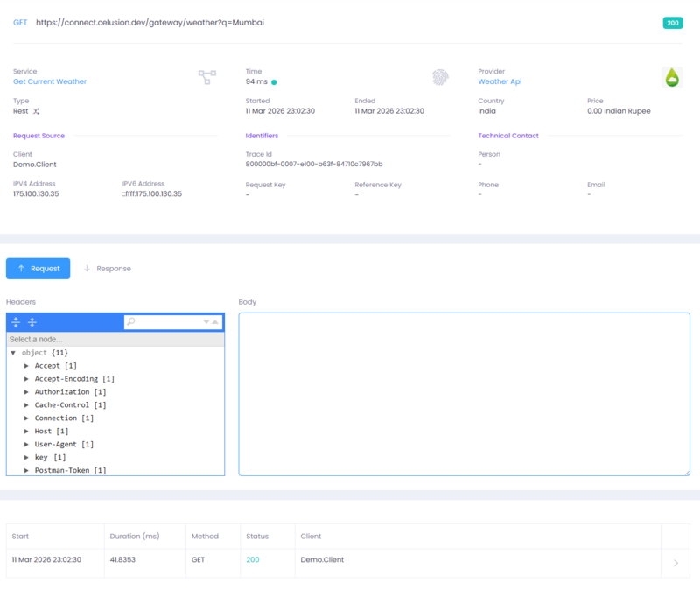The height and width of the screenshot is (590, 700).
Task: Expand the Postman-Token header node
Action: [x=26, y=470]
